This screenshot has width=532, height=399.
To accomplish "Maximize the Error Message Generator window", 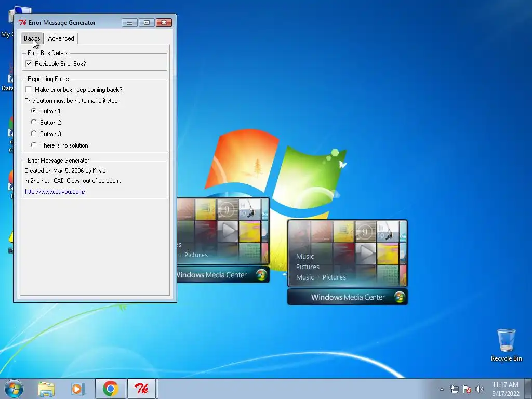I will 147,23.
